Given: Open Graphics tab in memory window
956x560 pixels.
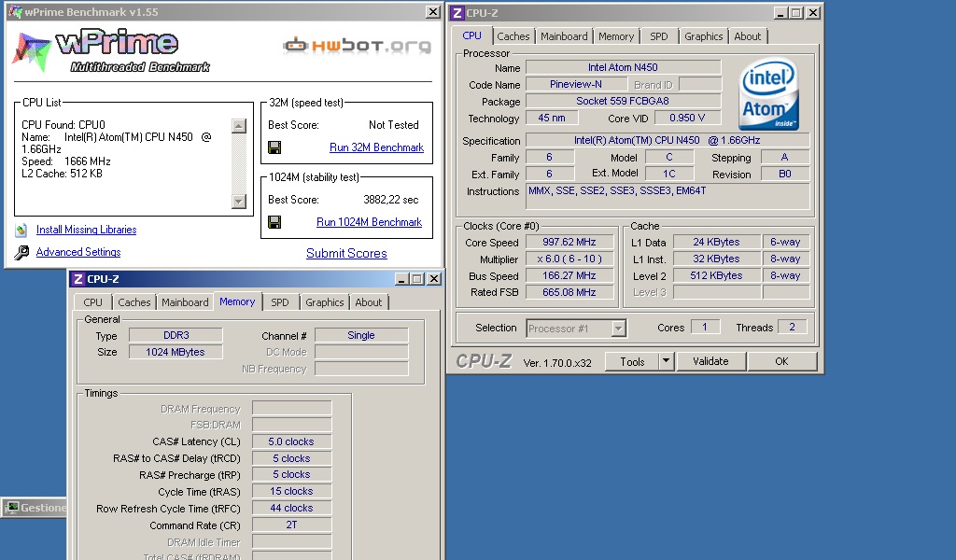Looking at the screenshot, I should tap(324, 302).
